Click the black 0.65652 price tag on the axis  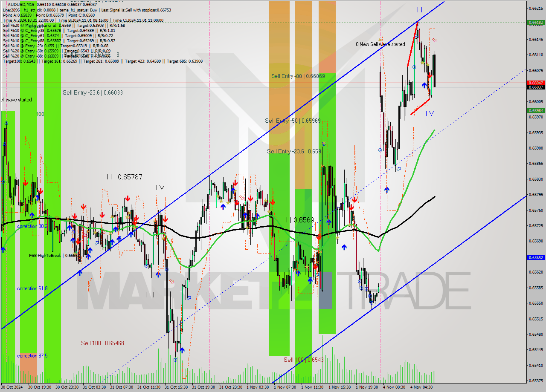[536, 257]
